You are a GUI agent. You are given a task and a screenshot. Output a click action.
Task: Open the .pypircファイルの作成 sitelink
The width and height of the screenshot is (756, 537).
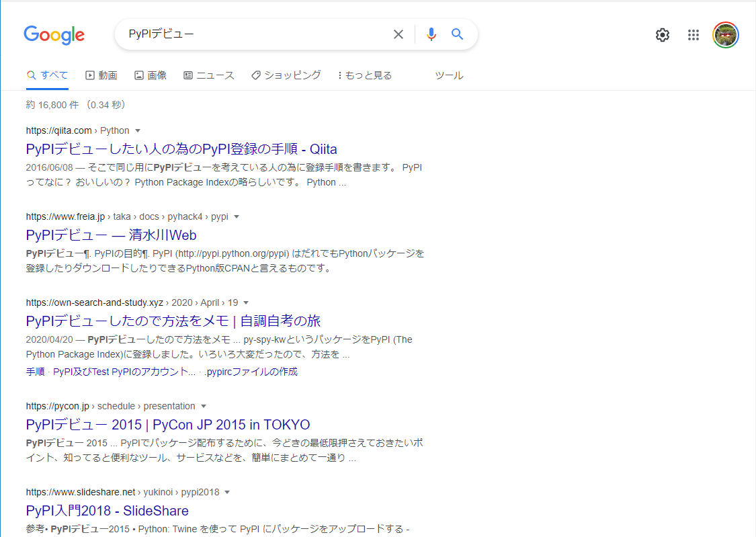click(x=251, y=372)
